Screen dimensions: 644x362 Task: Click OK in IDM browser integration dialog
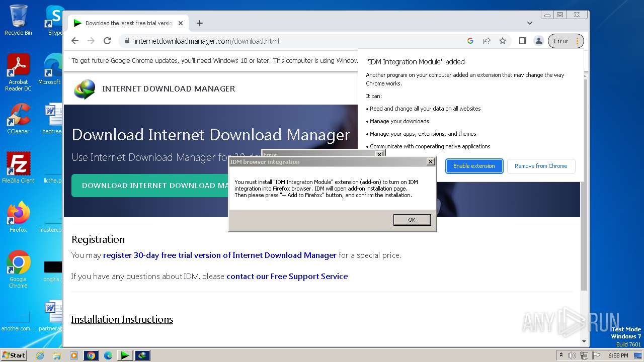412,220
